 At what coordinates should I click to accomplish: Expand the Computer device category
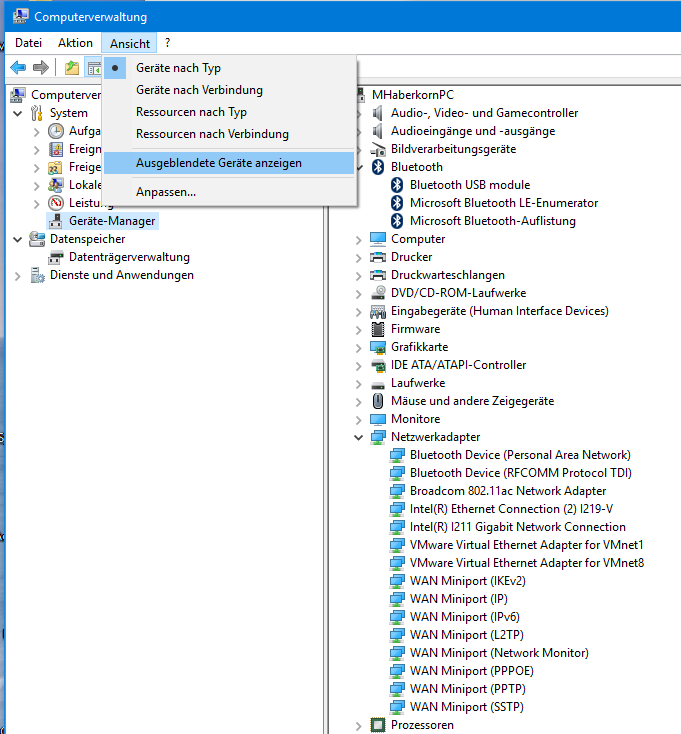[x=359, y=240]
